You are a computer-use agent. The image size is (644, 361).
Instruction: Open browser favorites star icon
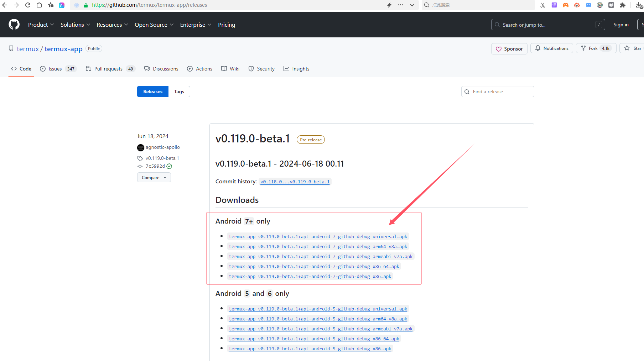click(x=51, y=5)
